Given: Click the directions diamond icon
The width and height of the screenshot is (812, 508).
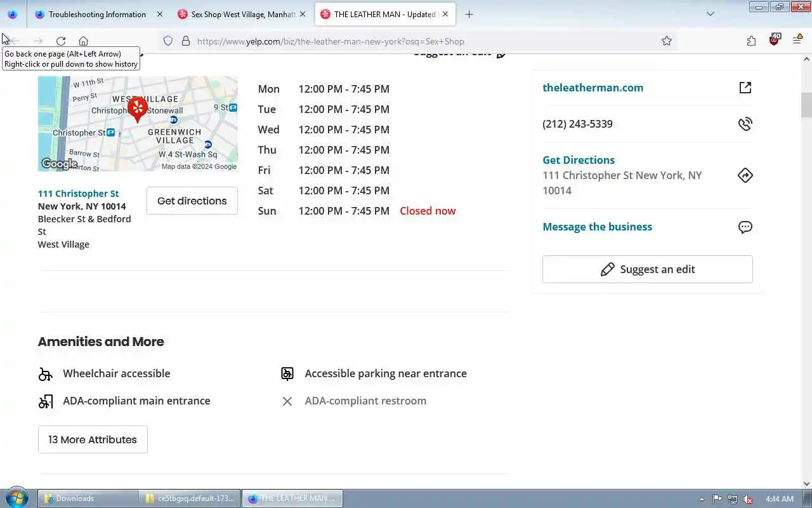Looking at the screenshot, I should coord(745,175).
